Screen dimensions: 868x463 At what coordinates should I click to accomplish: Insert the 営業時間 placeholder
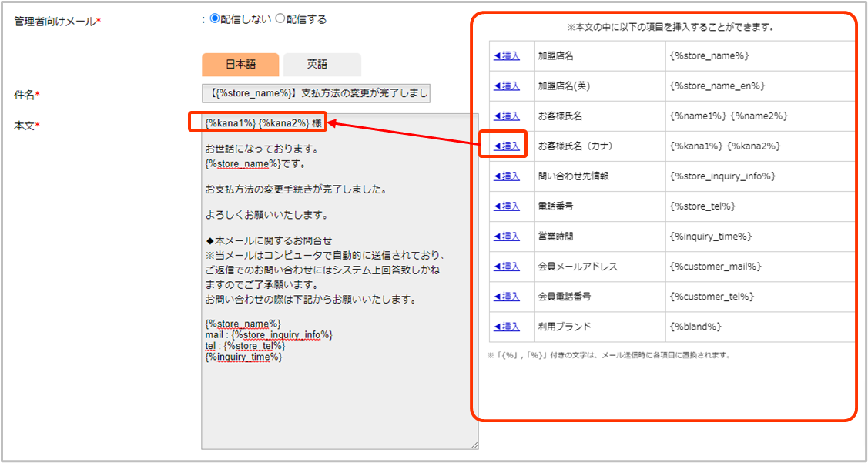click(x=507, y=236)
